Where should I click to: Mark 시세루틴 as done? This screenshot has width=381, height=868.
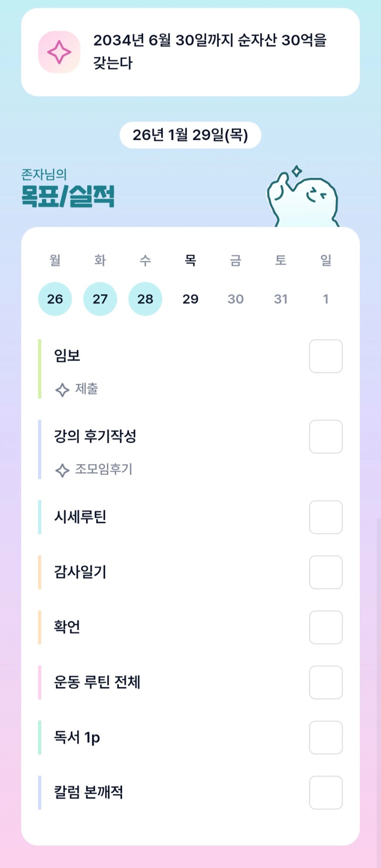(325, 517)
